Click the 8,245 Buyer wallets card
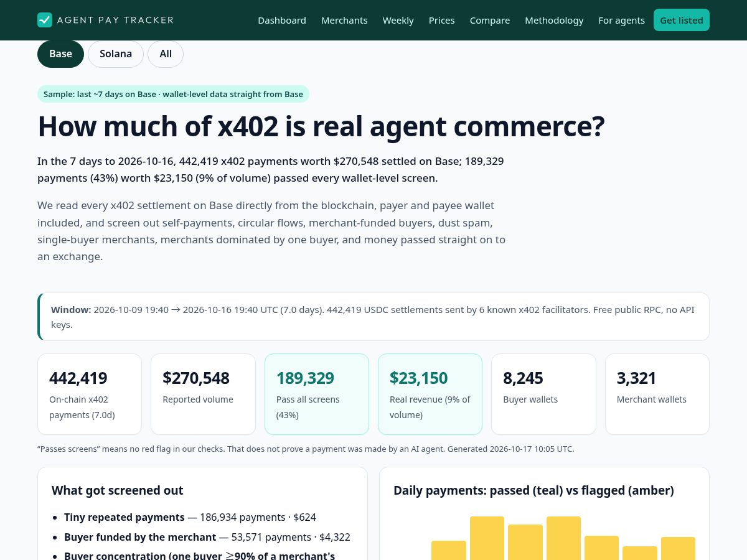Image resolution: width=747 pixels, height=560 pixels. (x=543, y=394)
